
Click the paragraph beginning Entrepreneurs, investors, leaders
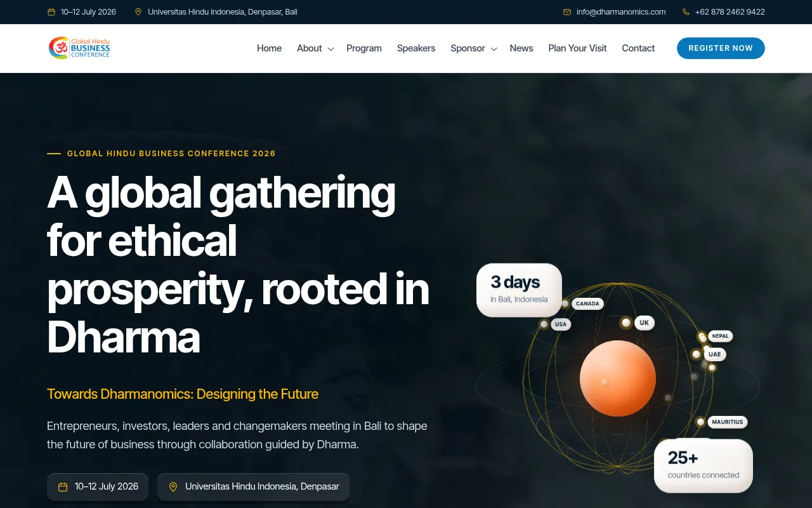tap(237, 435)
